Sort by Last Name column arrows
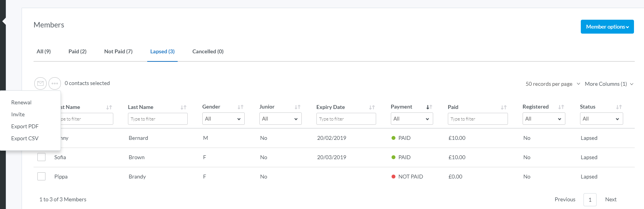The image size is (644, 209). coord(183,107)
